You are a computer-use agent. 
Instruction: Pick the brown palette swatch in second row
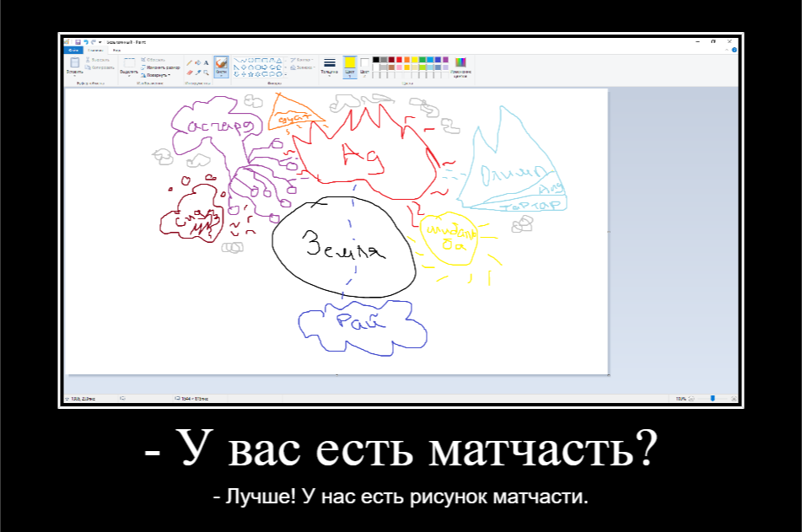click(391, 67)
